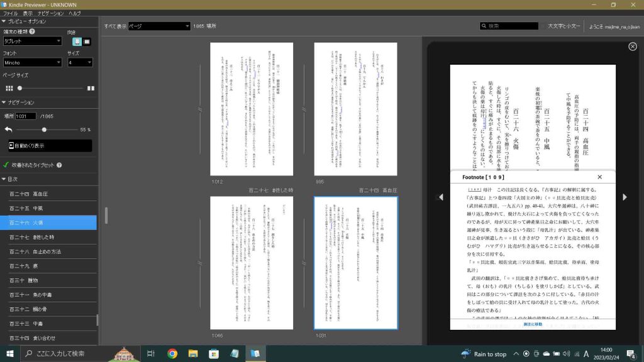This screenshot has width=644, height=362.
Task: Select TOC entry 百三十一 魚の中毒
Action: (48, 295)
